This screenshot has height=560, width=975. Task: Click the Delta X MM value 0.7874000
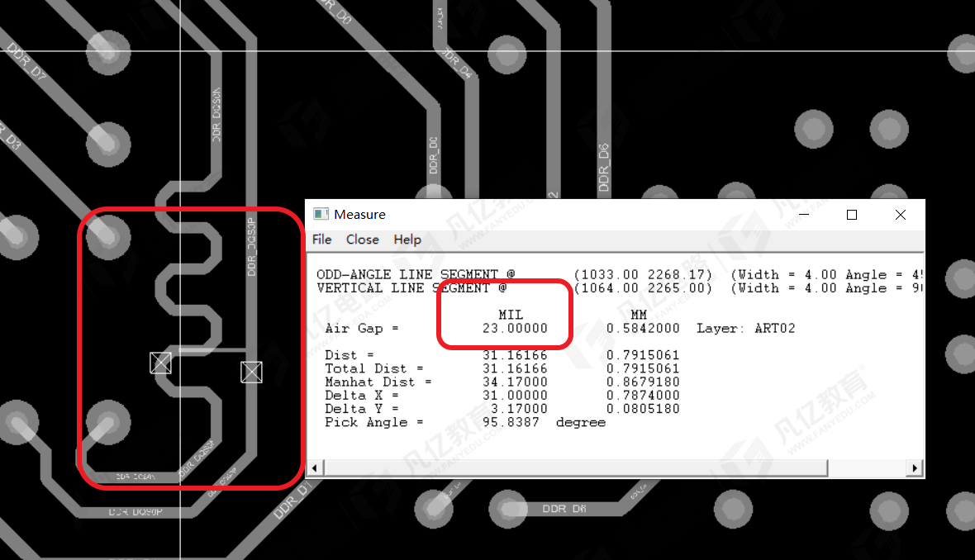pos(643,396)
